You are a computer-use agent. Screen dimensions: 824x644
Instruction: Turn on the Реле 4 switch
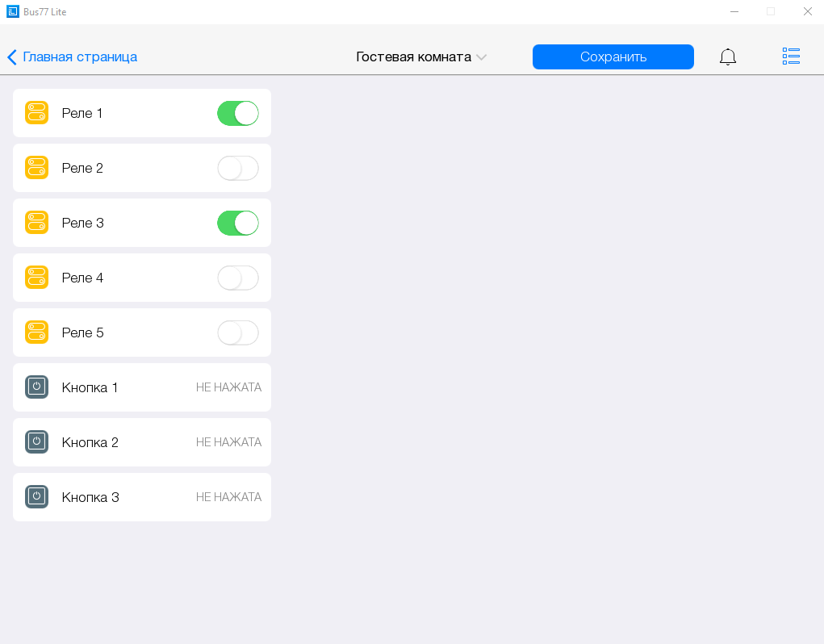tap(238, 278)
